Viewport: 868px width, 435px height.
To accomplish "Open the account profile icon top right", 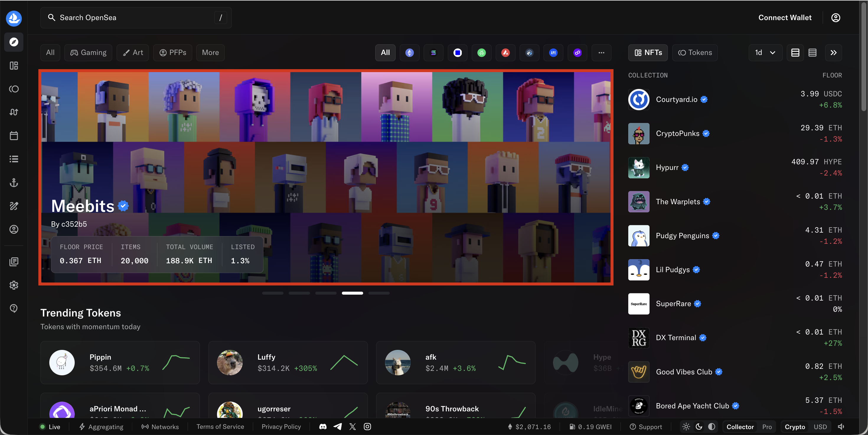I will coord(836,17).
